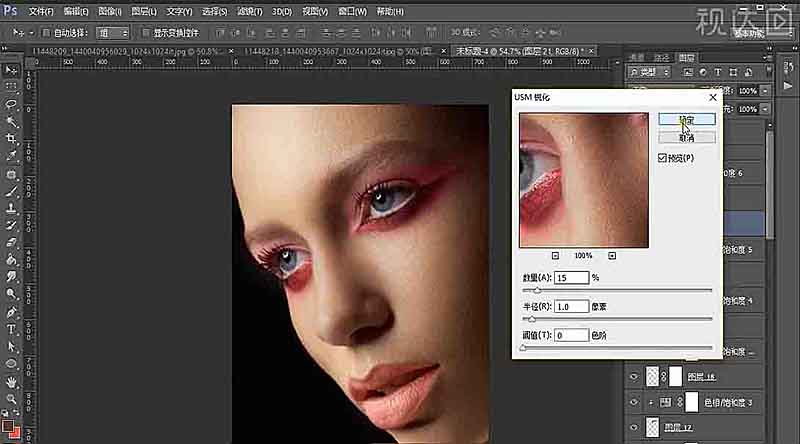Open the 窗口(W) menu
The width and height of the screenshot is (800, 444).
point(353,11)
